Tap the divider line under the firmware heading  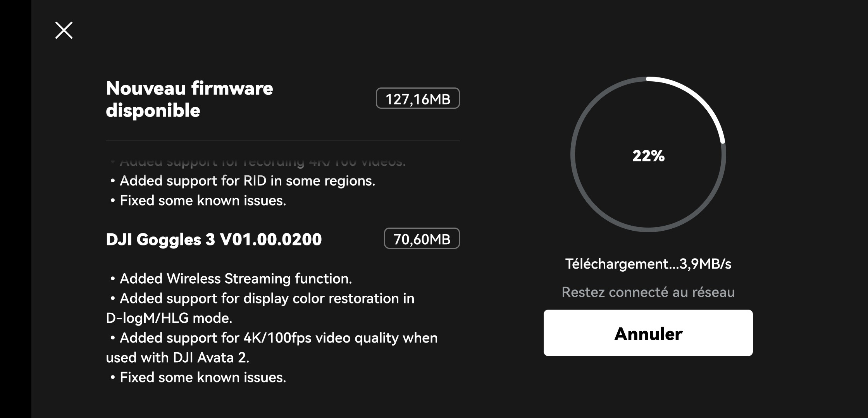[x=283, y=140]
